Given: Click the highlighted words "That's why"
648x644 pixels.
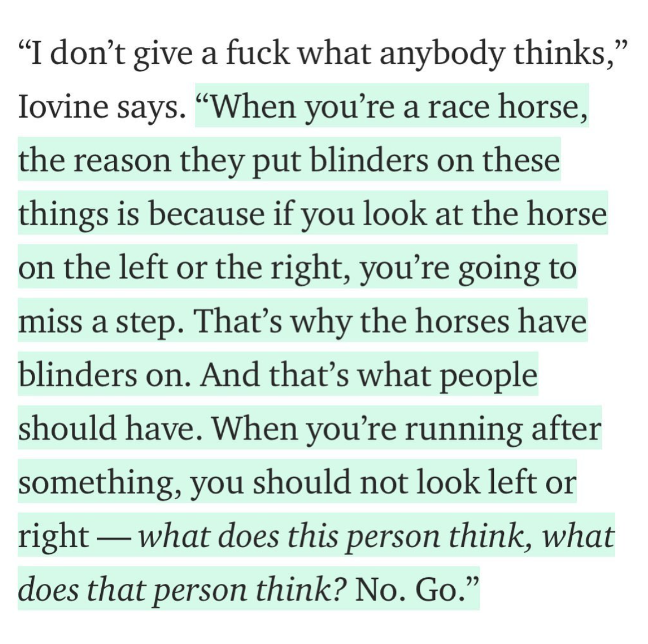Looking at the screenshot, I should click(272, 322).
